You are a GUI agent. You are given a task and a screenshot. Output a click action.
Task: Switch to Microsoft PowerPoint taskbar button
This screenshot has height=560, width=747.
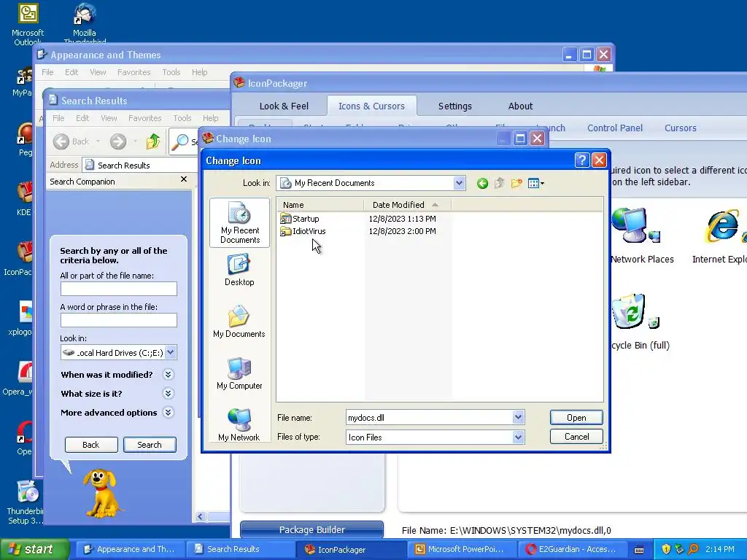(461, 549)
